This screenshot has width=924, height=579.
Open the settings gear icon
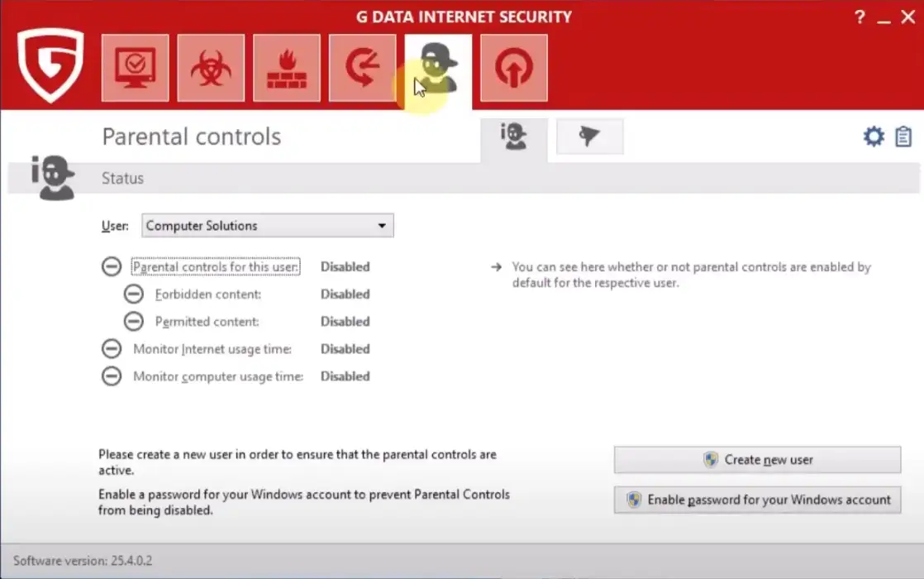click(x=874, y=136)
